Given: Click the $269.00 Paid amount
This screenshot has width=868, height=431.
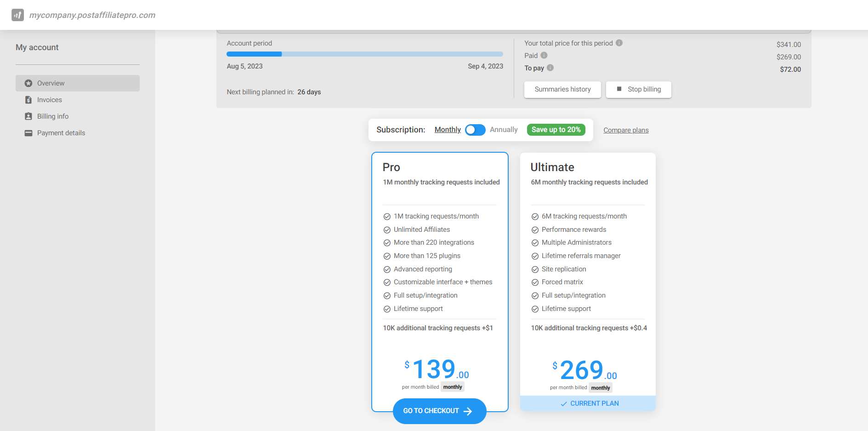Looking at the screenshot, I should [789, 57].
